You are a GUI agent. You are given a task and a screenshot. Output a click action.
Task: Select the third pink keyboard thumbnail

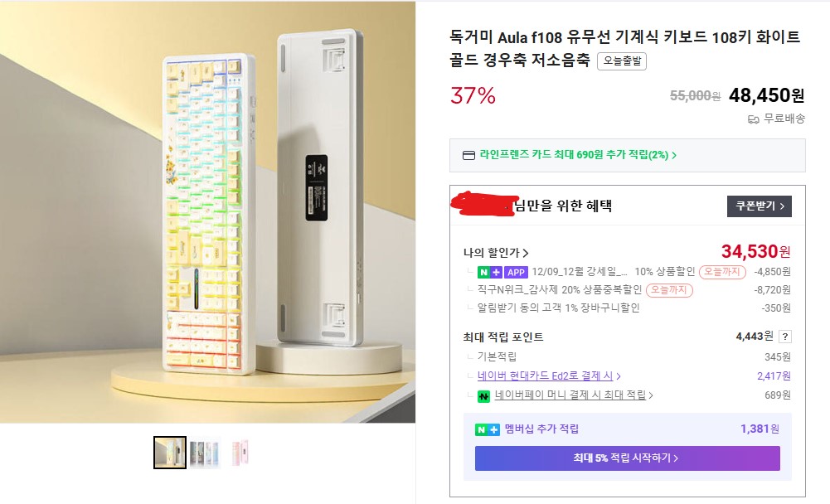click(x=239, y=453)
